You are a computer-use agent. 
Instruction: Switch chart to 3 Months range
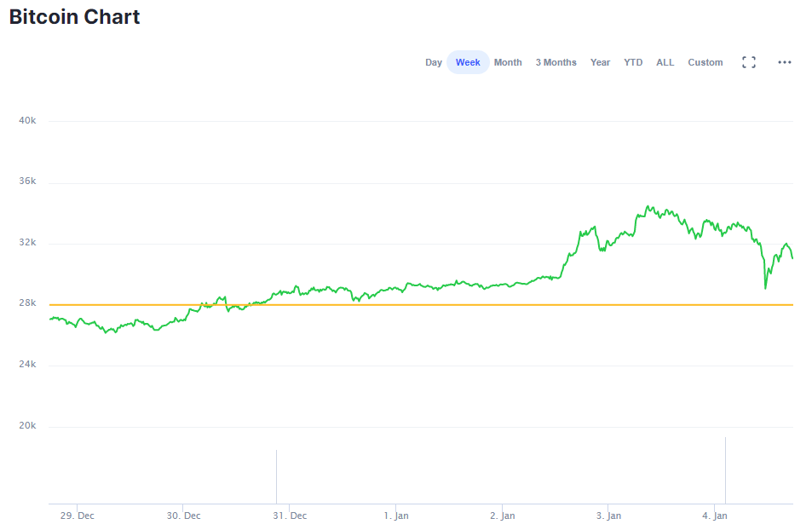pyautogui.click(x=556, y=62)
